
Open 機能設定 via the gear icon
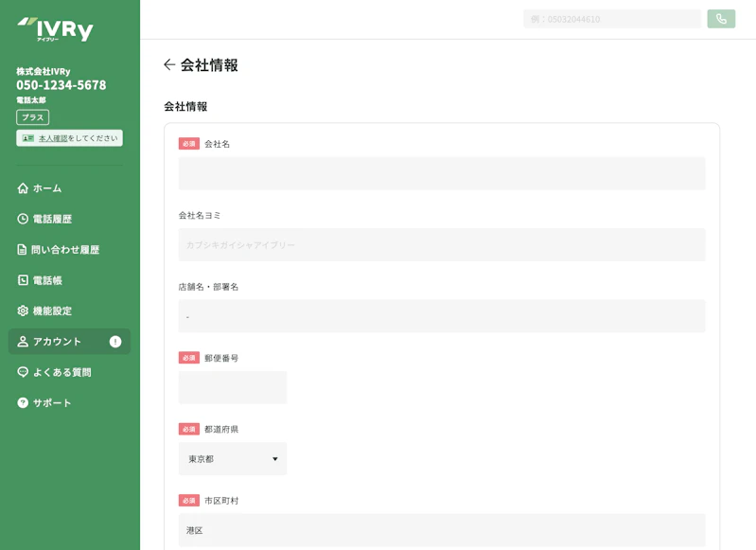click(23, 310)
